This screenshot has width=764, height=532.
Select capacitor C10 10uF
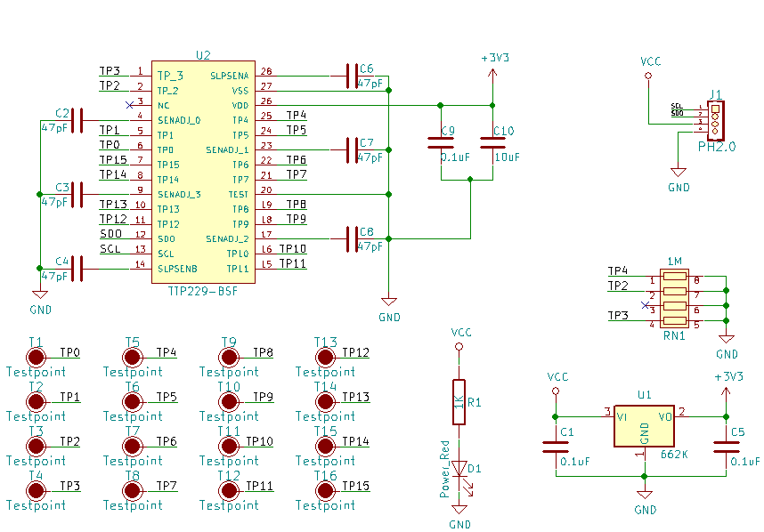[492, 142]
